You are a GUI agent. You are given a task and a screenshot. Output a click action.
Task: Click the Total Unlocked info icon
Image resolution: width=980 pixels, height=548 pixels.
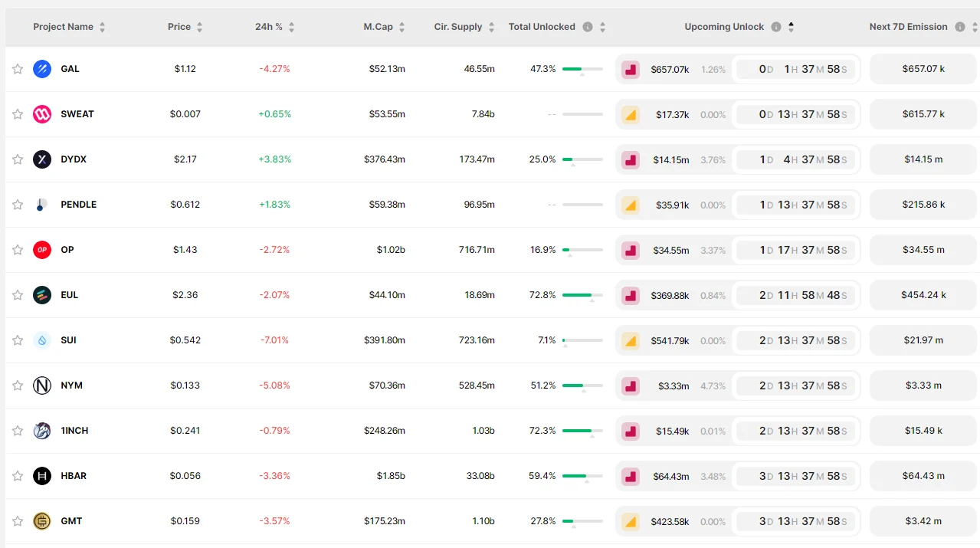click(x=588, y=27)
